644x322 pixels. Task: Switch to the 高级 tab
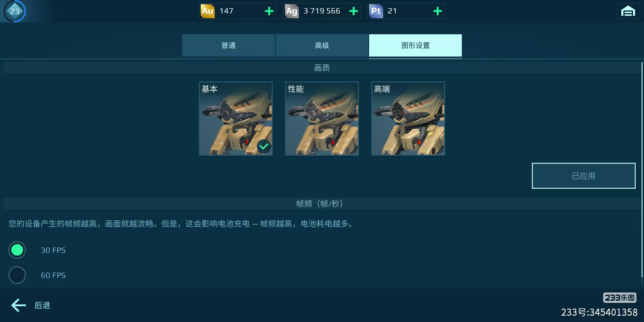coord(322,45)
